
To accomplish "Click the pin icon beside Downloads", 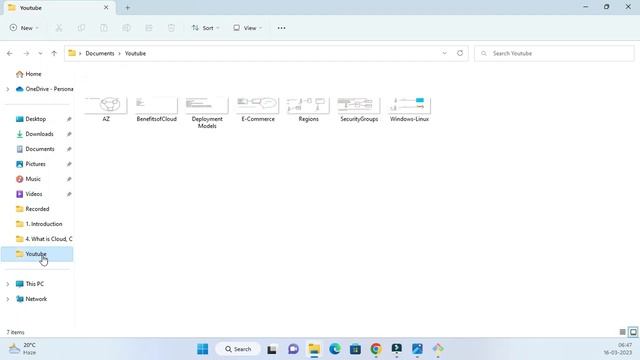I will point(69,134).
